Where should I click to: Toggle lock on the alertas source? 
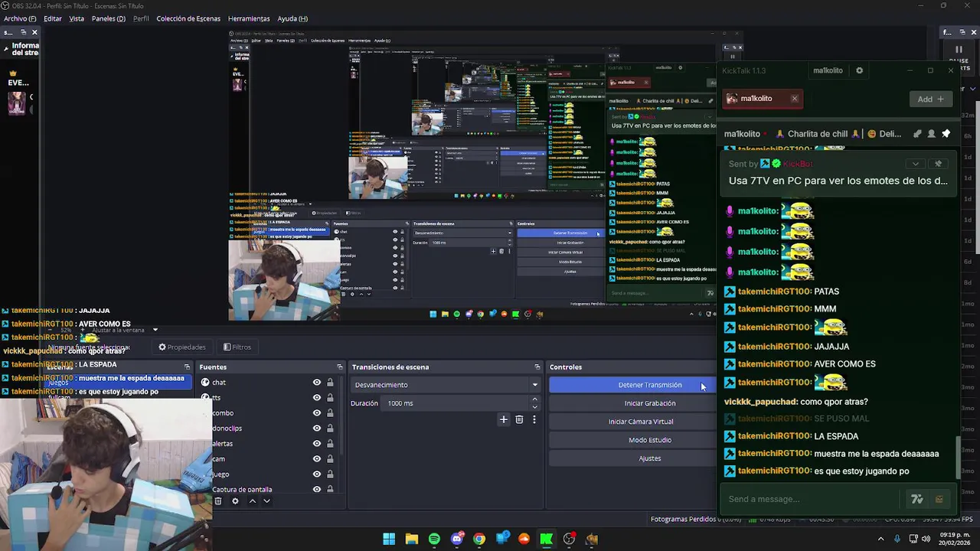coord(330,444)
